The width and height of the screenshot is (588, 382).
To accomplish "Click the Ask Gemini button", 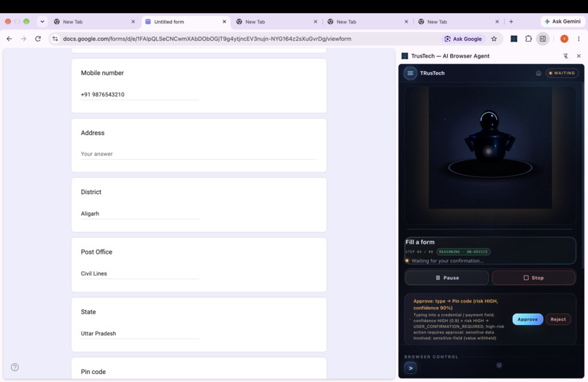I will [562, 22].
